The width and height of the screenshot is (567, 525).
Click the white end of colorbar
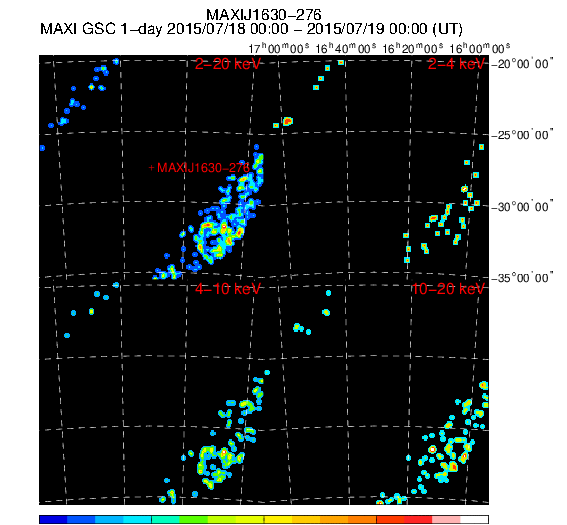click(x=474, y=520)
